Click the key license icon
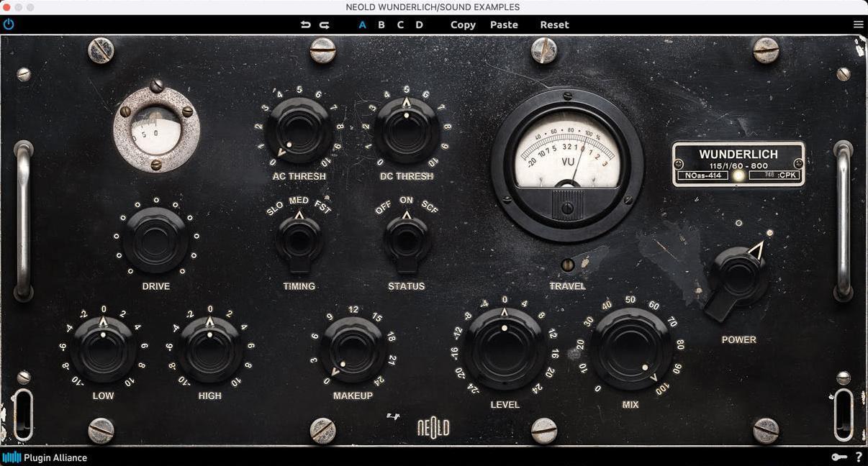Screen dimensions: 868x466 (x=838, y=457)
